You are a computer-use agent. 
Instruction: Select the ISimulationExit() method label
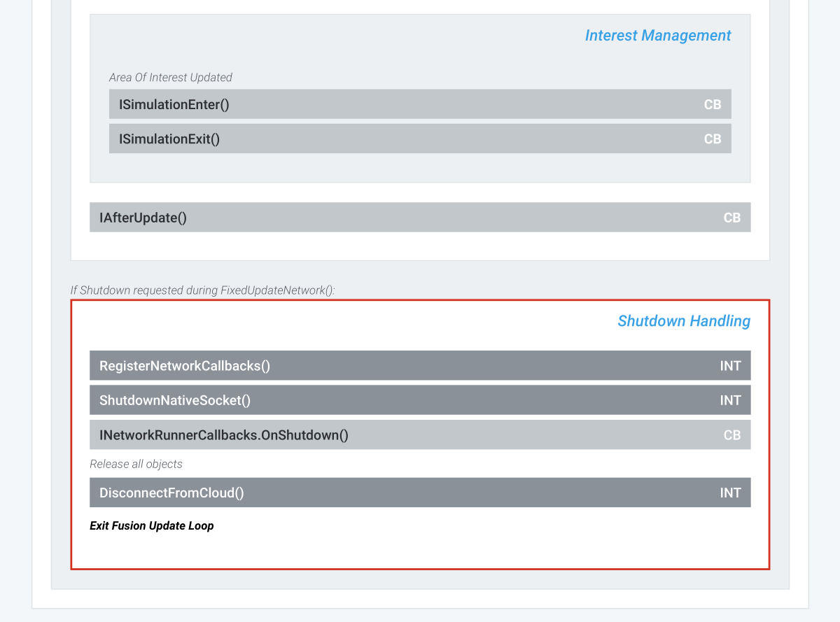[x=169, y=139]
